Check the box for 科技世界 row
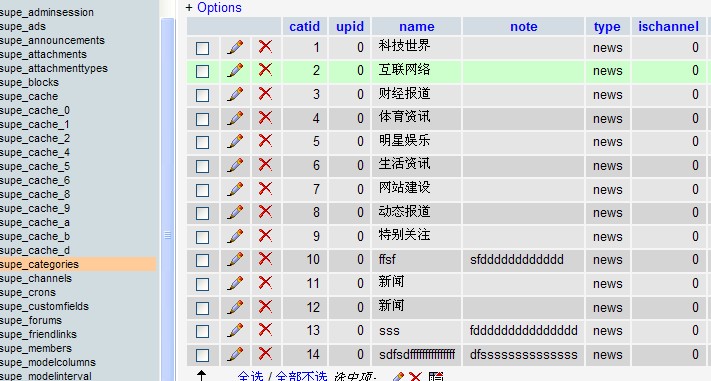The image size is (711, 381). pyautogui.click(x=202, y=48)
